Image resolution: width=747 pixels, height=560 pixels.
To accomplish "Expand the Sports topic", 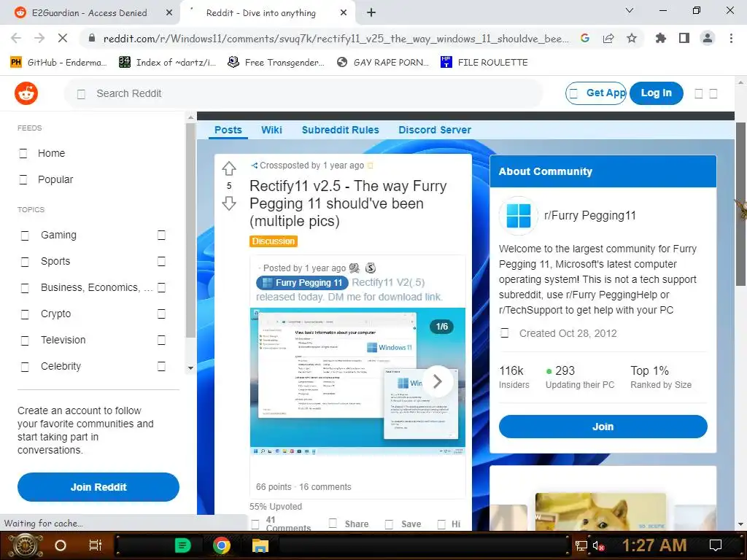I will click(161, 262).
